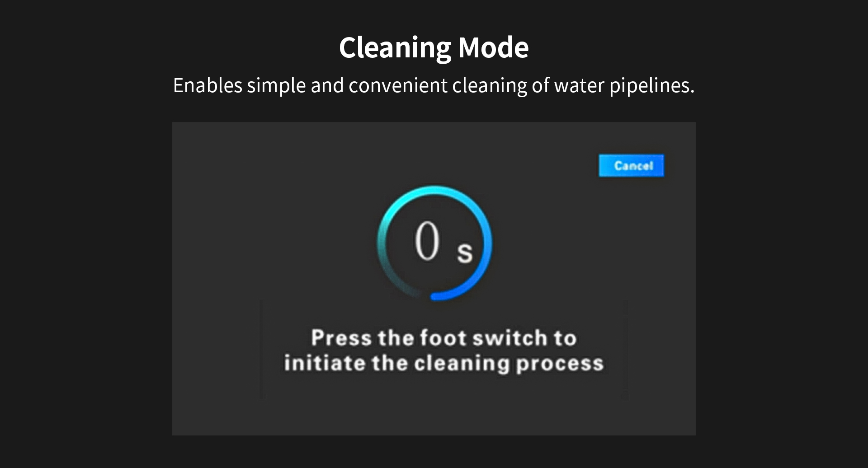Select the word 'Mode' in the heading

pos(493,47)
